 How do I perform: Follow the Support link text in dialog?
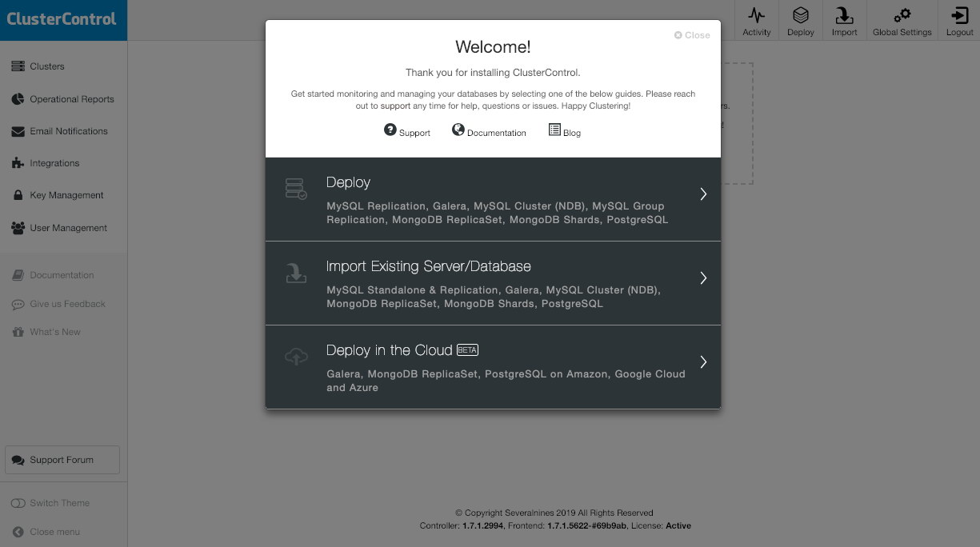pos(414,133)
